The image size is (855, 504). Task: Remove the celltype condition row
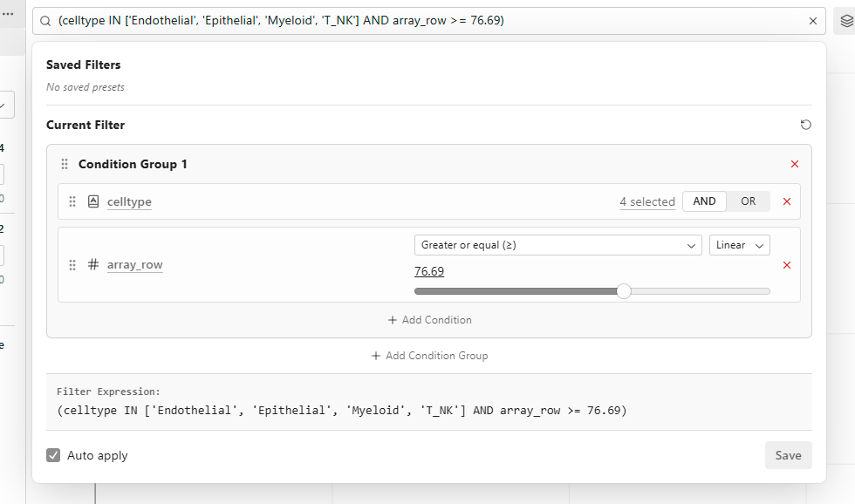click(x=786, y=201)
